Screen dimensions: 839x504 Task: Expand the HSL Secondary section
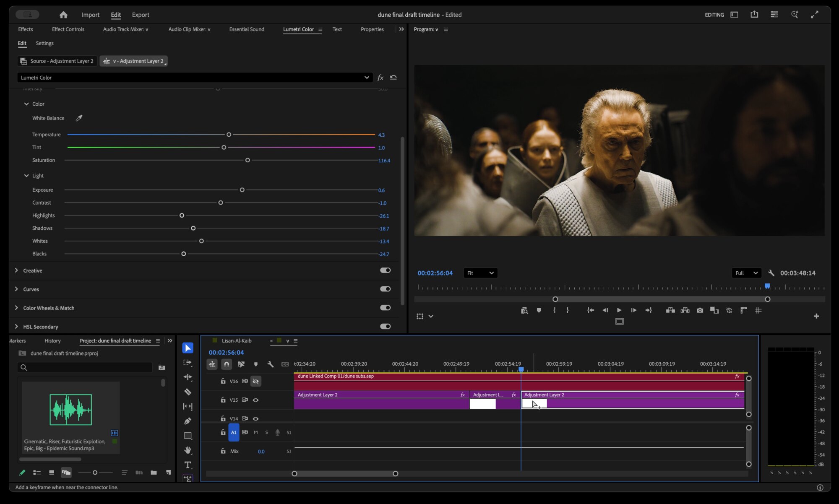(16, 327)
